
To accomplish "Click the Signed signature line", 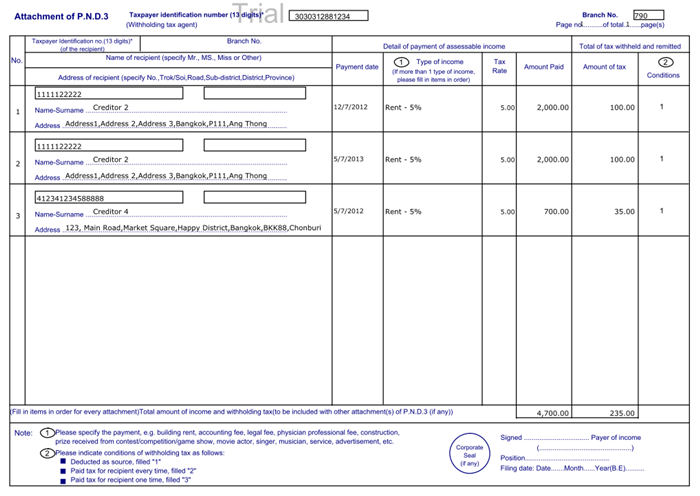I will tap(556, 438).
